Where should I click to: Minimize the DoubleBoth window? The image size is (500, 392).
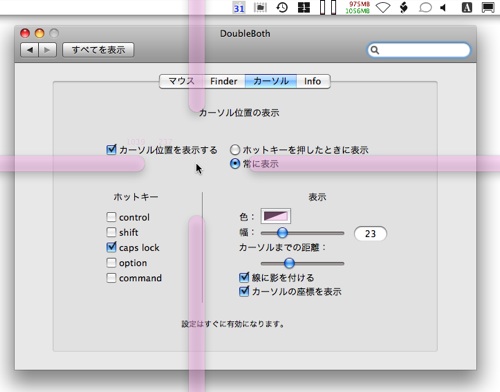coord(40,33)
